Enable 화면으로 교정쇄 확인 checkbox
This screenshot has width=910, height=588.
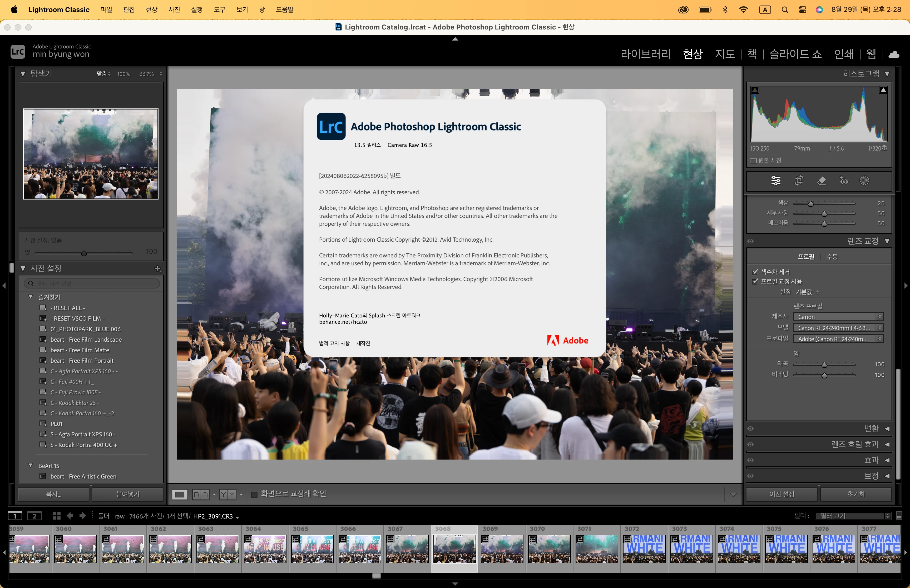(x=254, y=495)
